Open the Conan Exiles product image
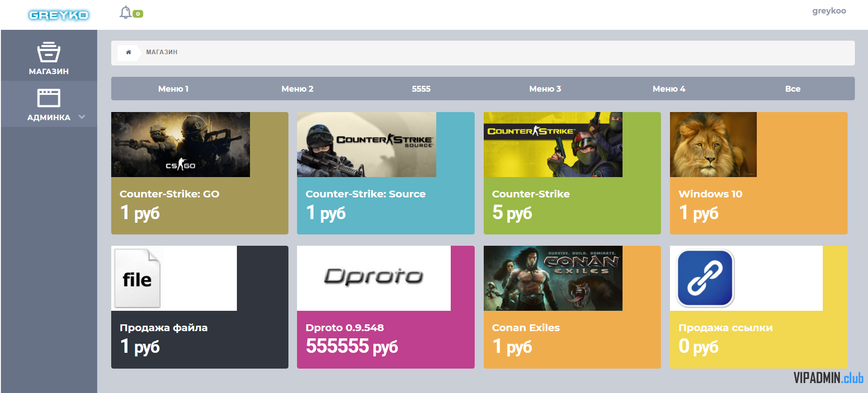Screen dimensions: 868x393 (x=553, y=278)
